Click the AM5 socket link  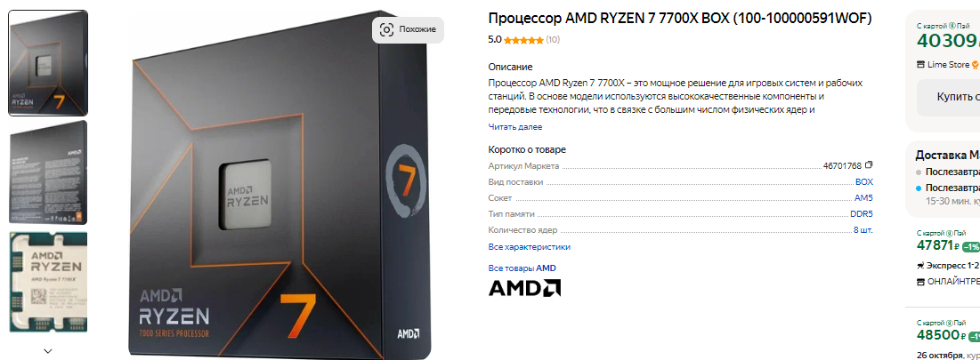[x=863, y=198]
